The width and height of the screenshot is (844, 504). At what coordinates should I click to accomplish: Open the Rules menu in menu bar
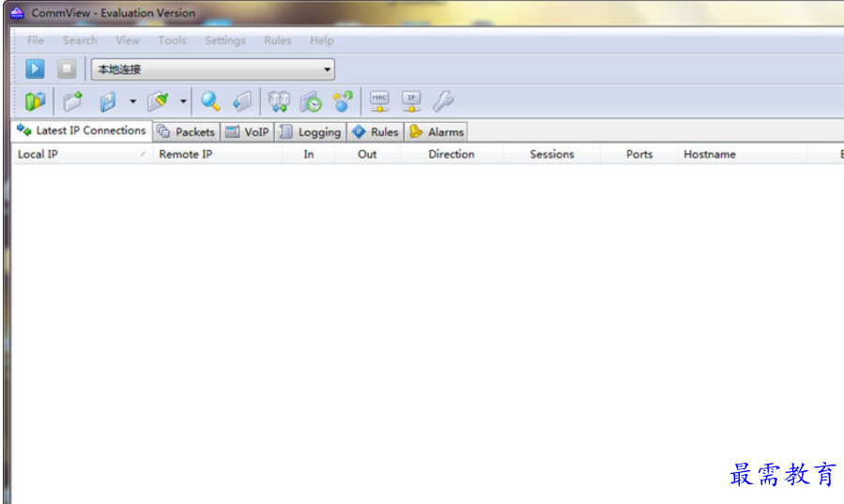277,40
